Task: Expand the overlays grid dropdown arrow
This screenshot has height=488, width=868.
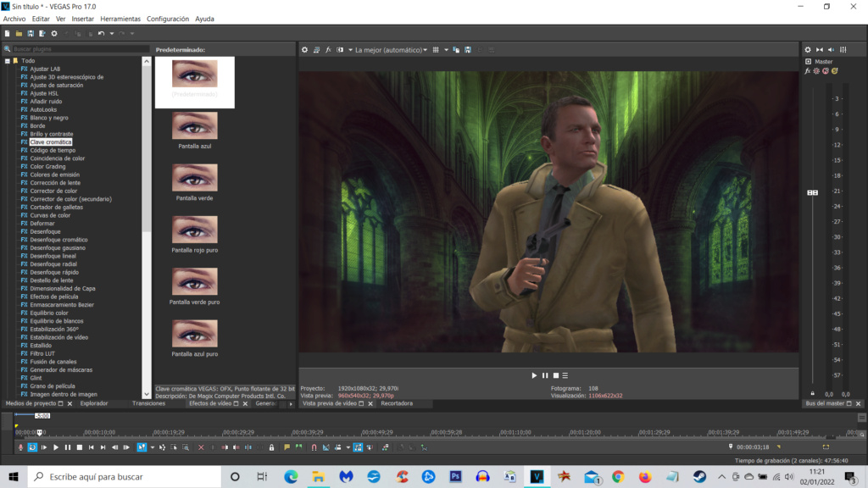Action: tap(446, 50)
